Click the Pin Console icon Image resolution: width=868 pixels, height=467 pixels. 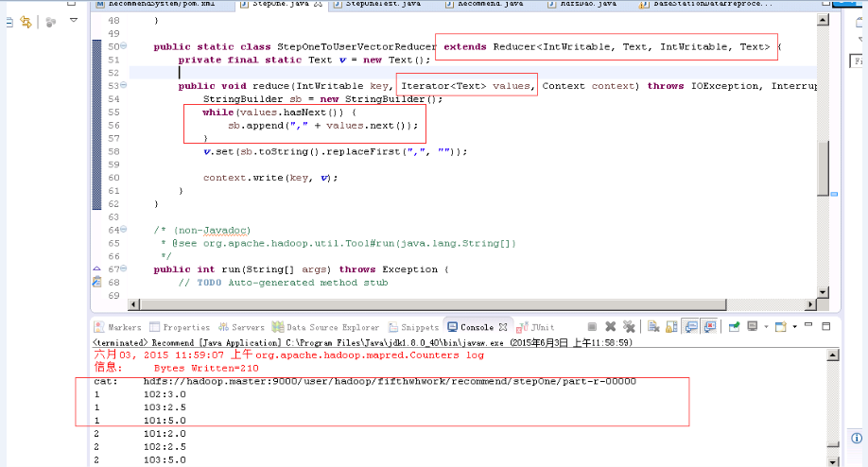734,327
